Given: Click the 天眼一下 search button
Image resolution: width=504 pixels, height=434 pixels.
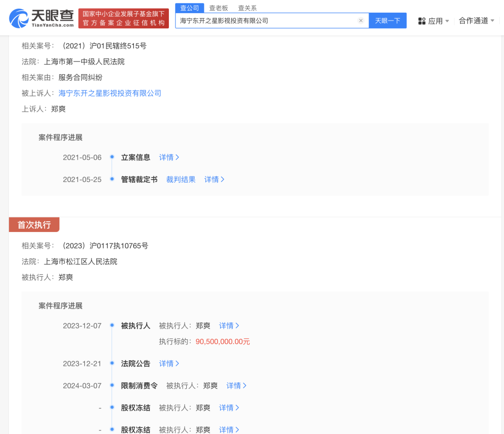Looking at the screenshot, I should click(387, 21).
